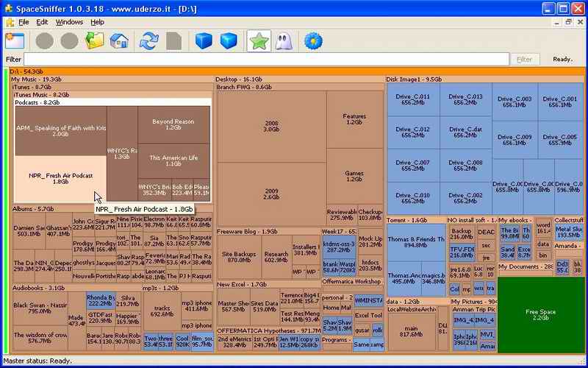Click the second blue cube detail icon

[x=229, y=40]
